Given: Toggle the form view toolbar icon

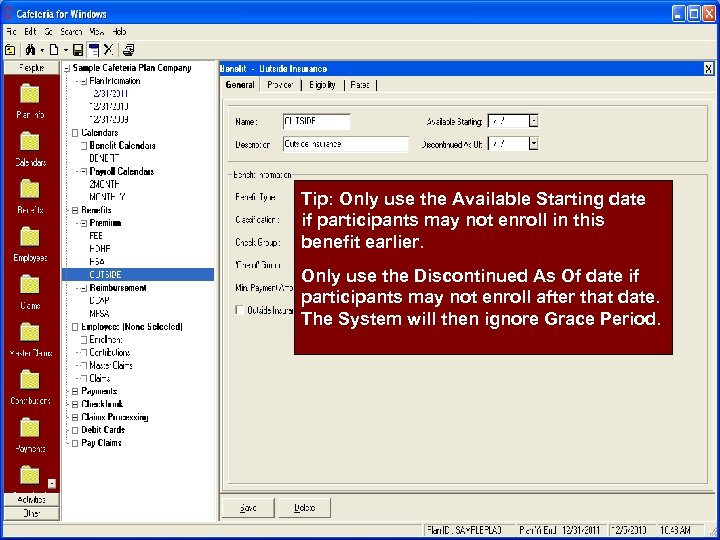Looking at the screenshot, I should coord(94,50).
